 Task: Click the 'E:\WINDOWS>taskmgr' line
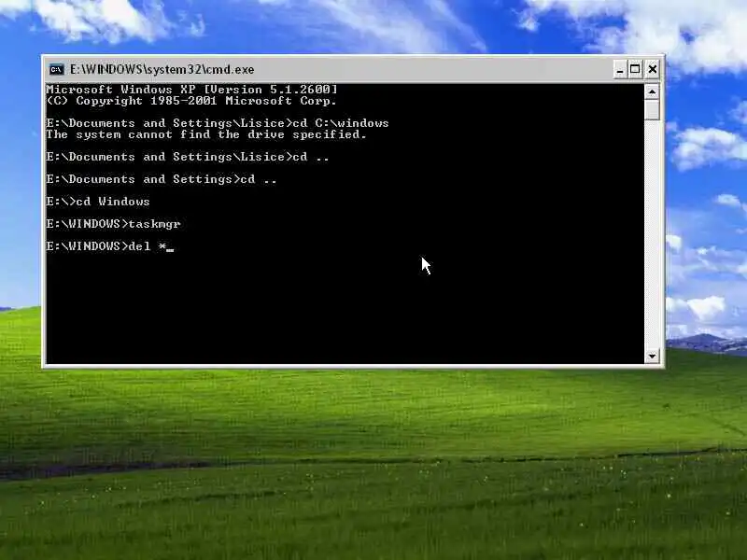pyautogui.click(x=113, y=224)
